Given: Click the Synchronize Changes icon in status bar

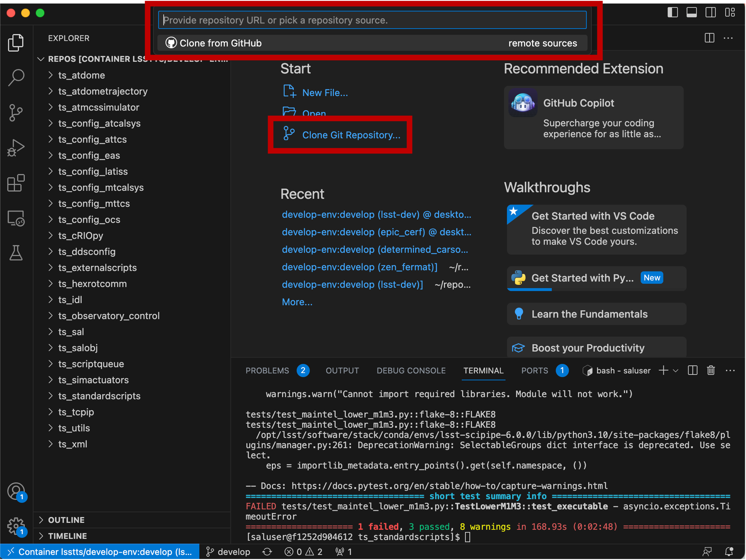Looking at the screenshot, I should click(x=267, y=552).
